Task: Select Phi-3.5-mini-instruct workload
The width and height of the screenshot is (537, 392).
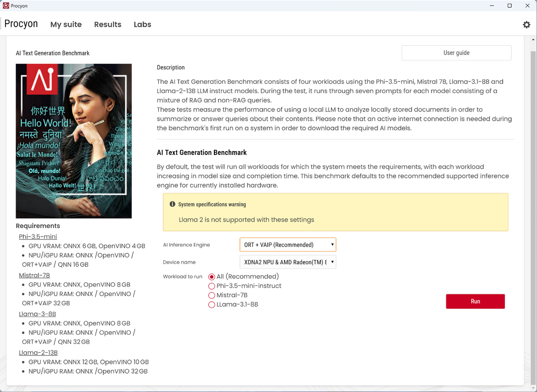Action: (x=212, y=286)
